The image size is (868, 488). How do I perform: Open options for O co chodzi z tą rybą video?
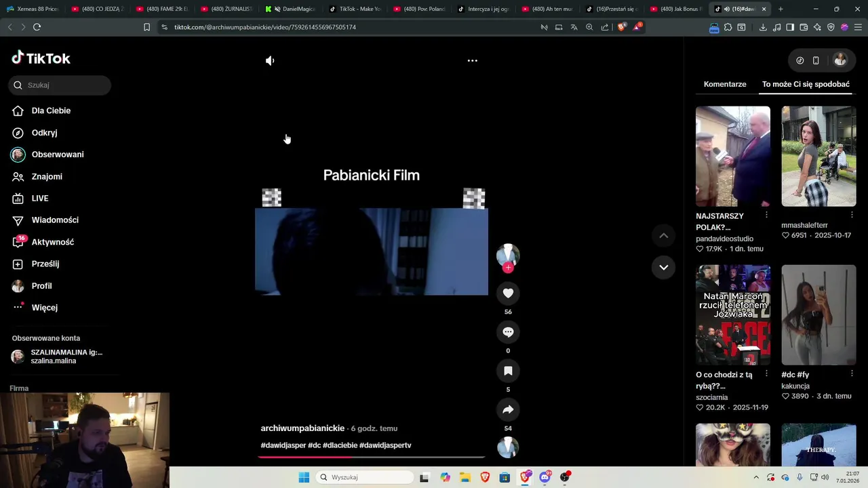[766, 373]
